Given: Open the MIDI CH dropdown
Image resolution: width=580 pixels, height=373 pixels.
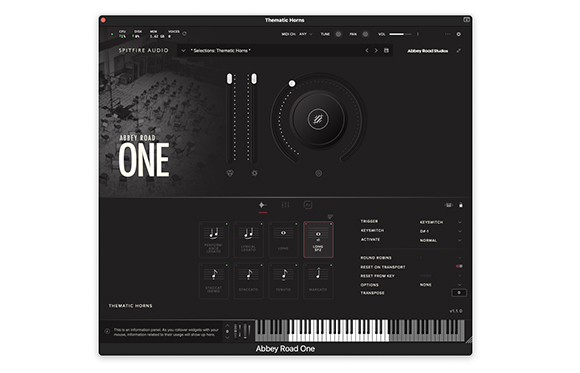Looking at the screenshot, I should coord(306,34).
